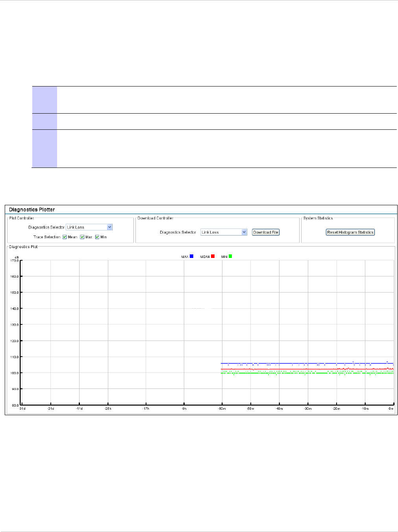Click the -25h x-axis label
The image size is (398, 532).
pos(108,409)
